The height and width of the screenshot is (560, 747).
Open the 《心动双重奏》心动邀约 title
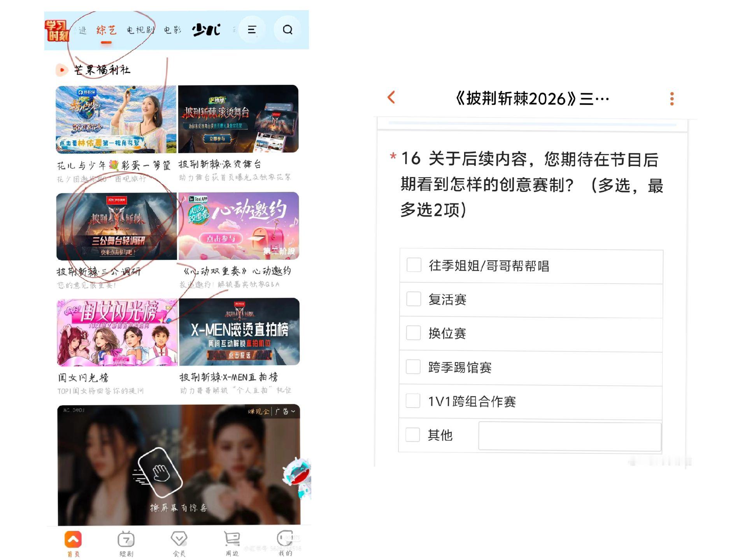pos(237,271)
